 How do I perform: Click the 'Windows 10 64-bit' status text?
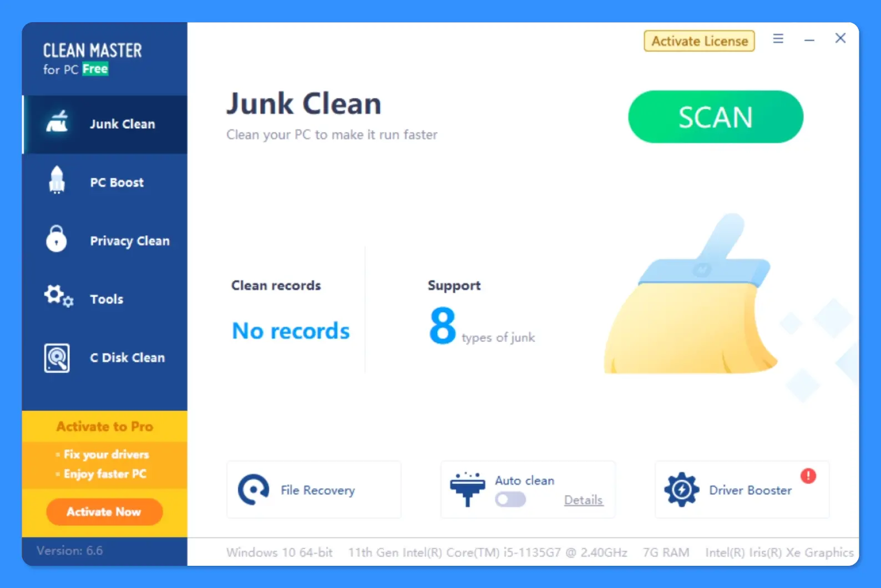[x=279, y=552]
